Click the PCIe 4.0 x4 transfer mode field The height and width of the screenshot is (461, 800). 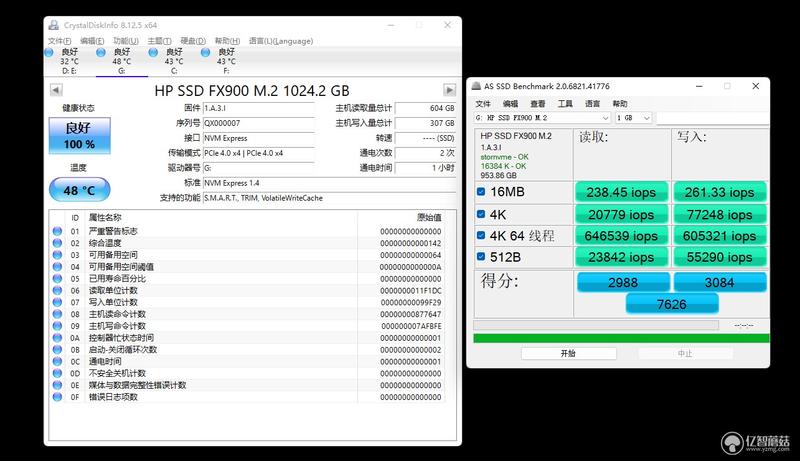pyautogui.click(x=259, y=153)
